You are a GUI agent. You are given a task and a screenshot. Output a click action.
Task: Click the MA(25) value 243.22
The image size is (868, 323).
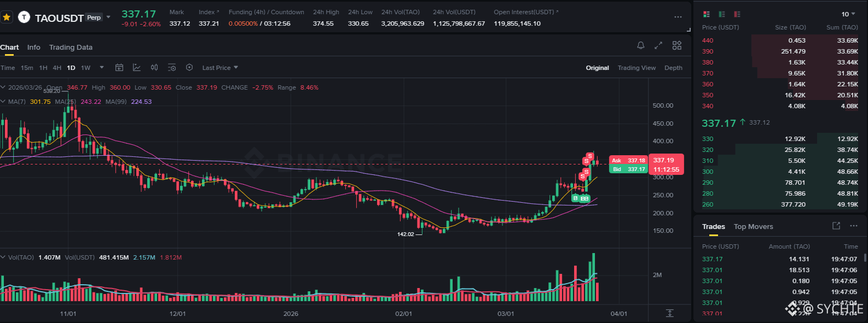91,102
